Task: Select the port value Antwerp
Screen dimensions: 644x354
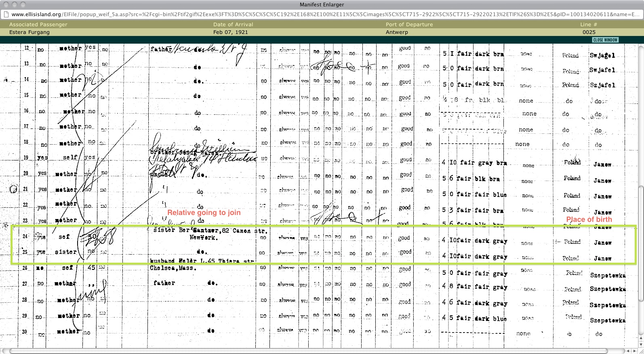Action: (x=397, y=32)
